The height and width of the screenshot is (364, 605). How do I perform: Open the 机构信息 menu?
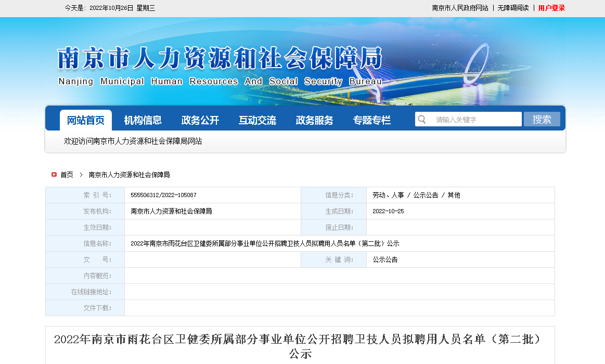click(143, 120)
